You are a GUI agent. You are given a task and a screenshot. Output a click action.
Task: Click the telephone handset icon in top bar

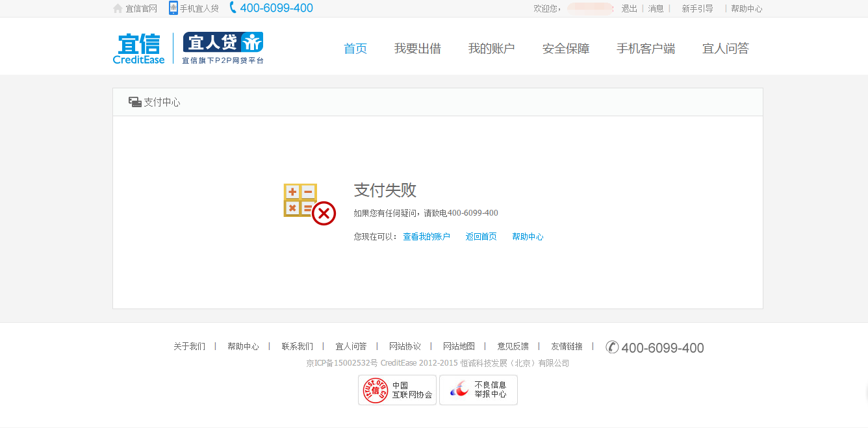(x=233, y=8)
